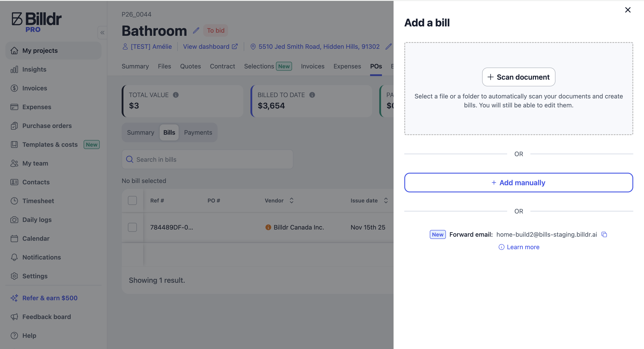Close the Add a bill panel

tap(628, 10)
